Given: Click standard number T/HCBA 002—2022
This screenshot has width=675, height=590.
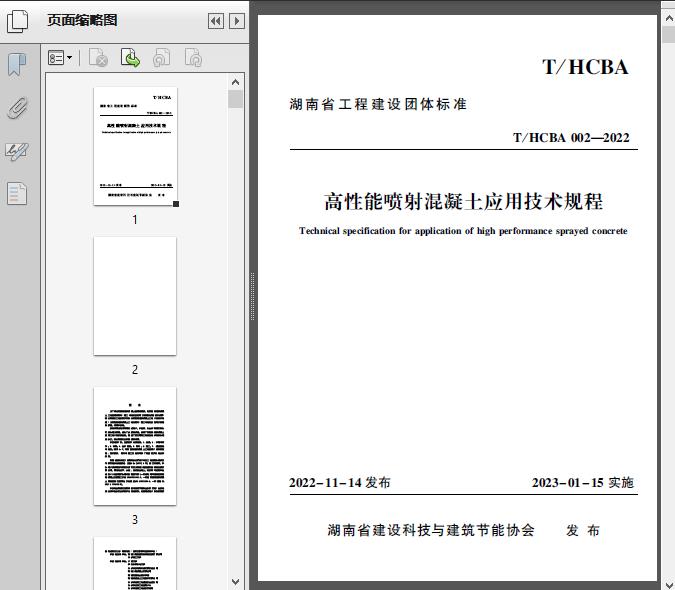Looking at the screenshot, I should [x=571, y=138].
